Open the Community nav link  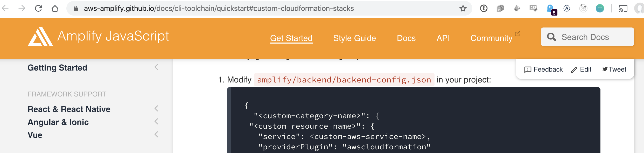coord(492,38)
